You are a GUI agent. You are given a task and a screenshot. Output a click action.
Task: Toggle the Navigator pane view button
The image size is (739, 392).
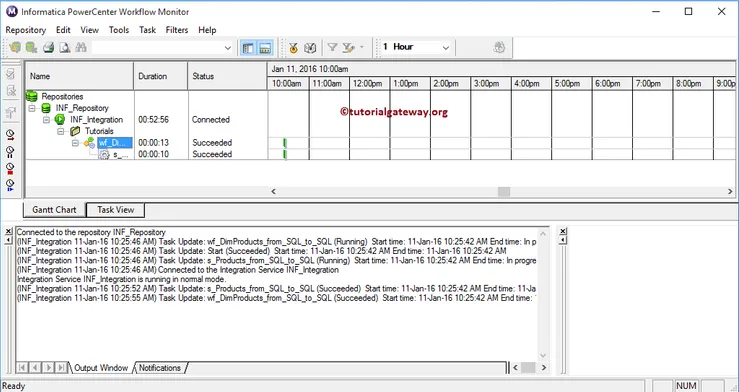pos(248,48)
